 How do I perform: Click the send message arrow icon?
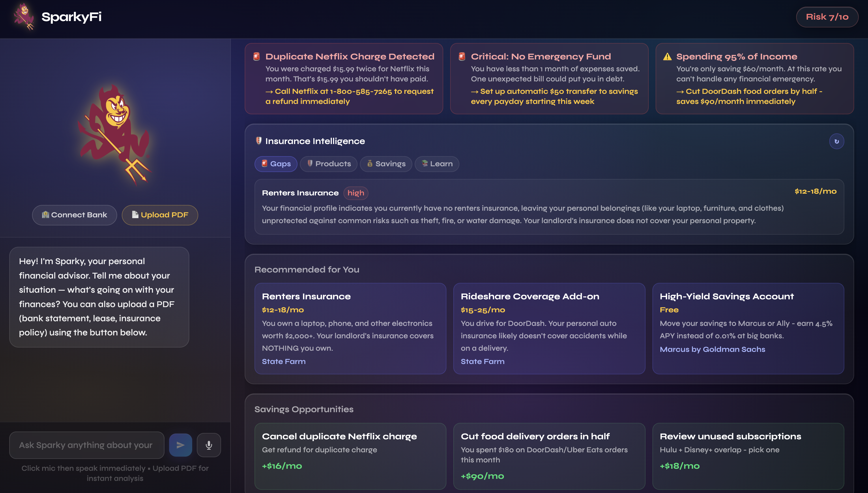coord(180,445)
